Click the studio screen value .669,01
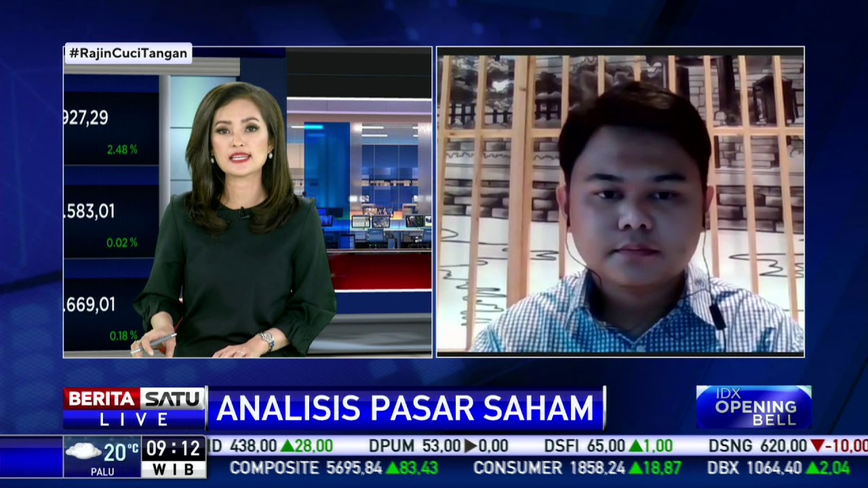Viewport: 868px width, 488px height. click(90, 304)
